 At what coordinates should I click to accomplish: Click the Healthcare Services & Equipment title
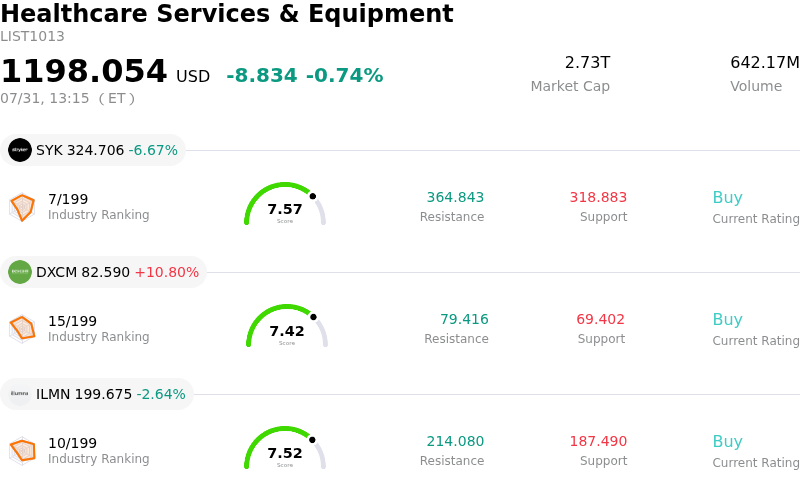tap(227, 13)
